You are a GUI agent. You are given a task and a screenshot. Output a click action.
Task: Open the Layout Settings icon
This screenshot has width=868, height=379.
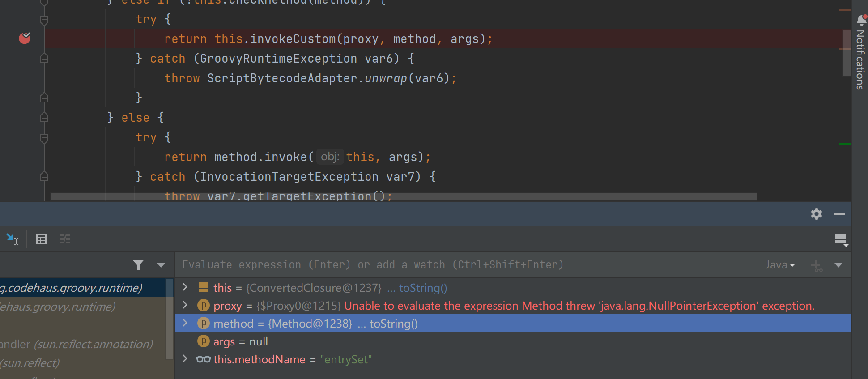click(x=841, y=240)
